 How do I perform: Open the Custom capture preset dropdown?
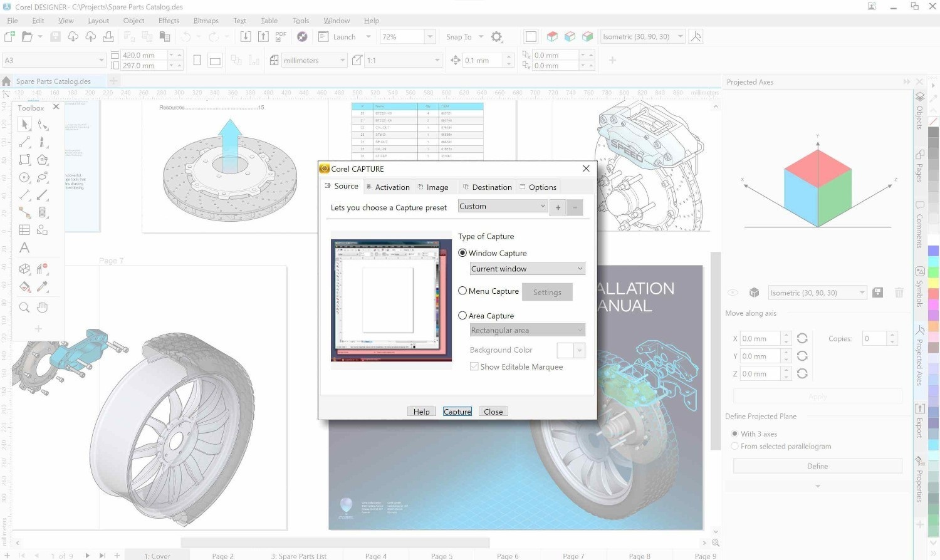coord(503,206)
